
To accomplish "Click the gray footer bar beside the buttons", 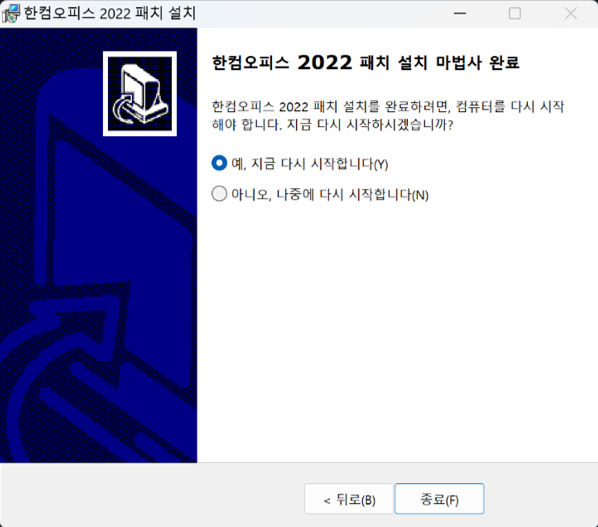I will coord(153,496).
